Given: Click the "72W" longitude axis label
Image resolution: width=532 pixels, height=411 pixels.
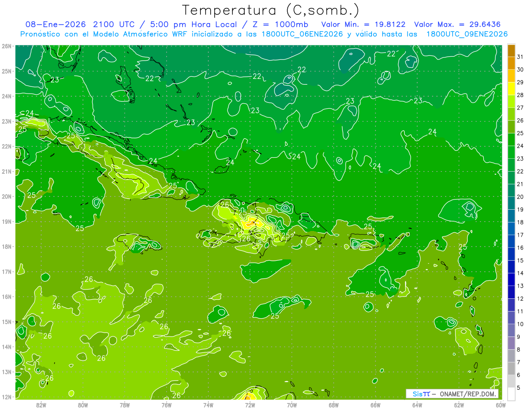Looking at the screenshot, I should 250,405.
